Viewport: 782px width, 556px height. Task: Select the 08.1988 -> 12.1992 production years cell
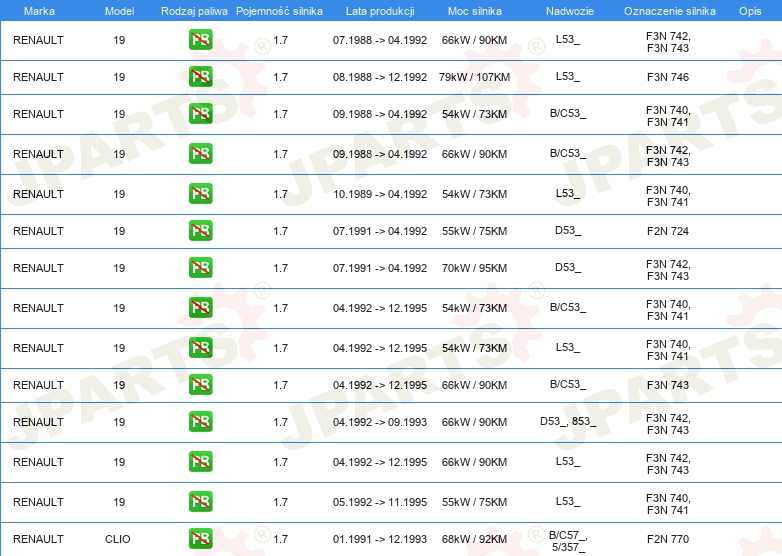380,77
